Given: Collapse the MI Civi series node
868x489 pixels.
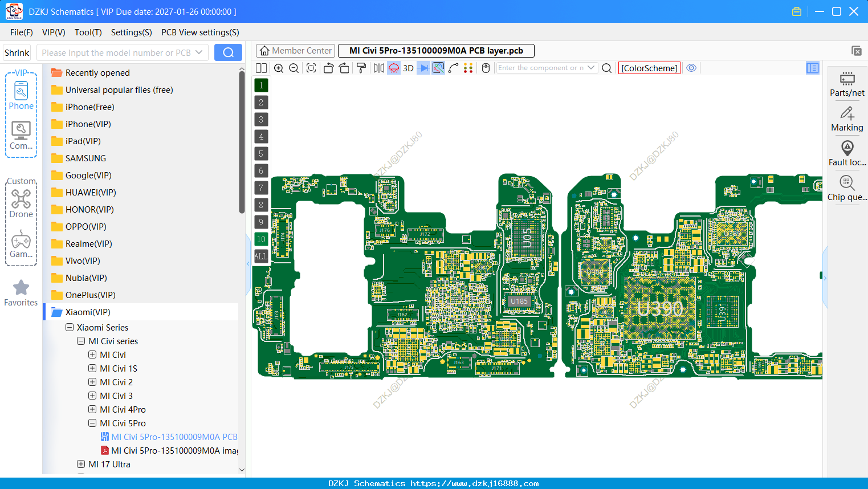Looking at the screenshot, I should coord(81,341).
